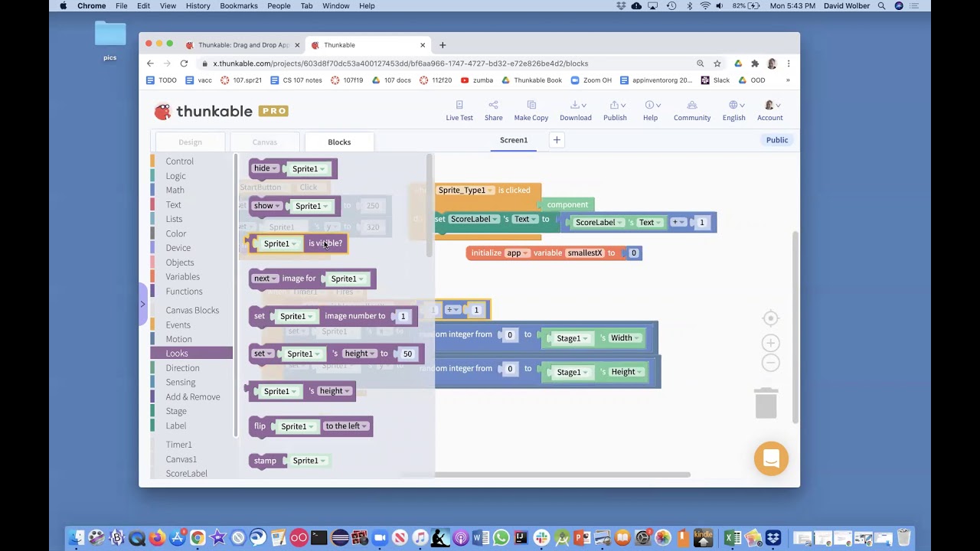Open the Lists blocks category
Screen dimensions: 980x551
pyautogui.click(x=174, y=219)
